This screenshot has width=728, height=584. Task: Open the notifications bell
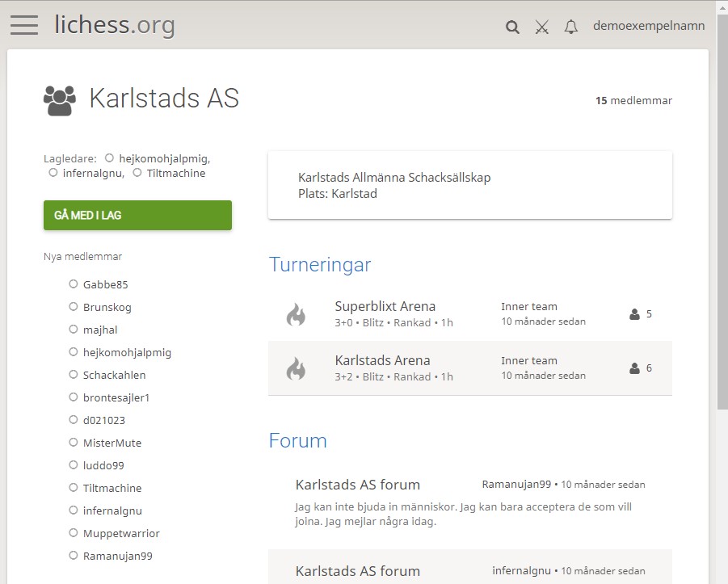pyautogui.click(x=571, y=27)
